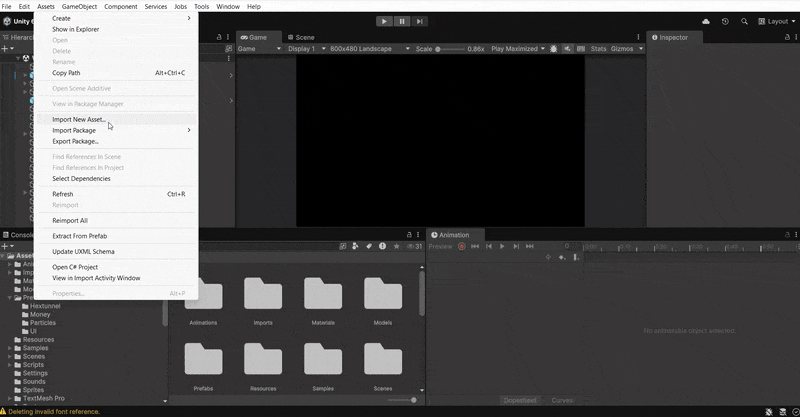The height and width of the screenshot is (417, 800).
Task: Open the Prefabs folder thumbnail
Action: [x=203, y=359]
